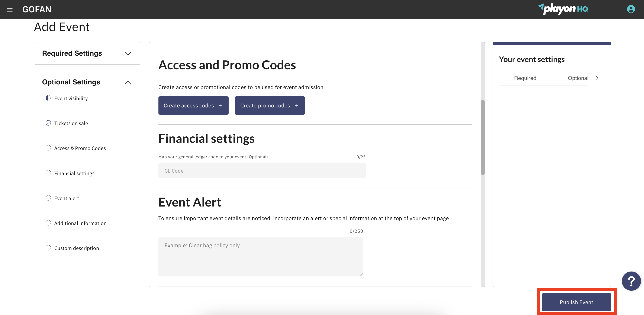Click the Custom description step circle
644x315 pixels.
click(x=48, y=248)
